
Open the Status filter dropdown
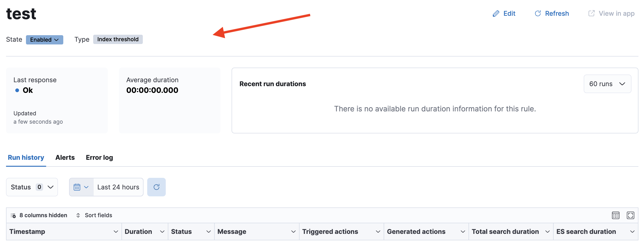click(x=32, y=187)
